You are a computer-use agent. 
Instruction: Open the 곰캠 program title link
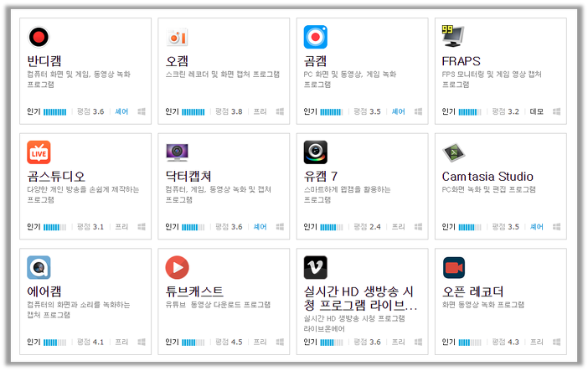(x=315, y=61)
